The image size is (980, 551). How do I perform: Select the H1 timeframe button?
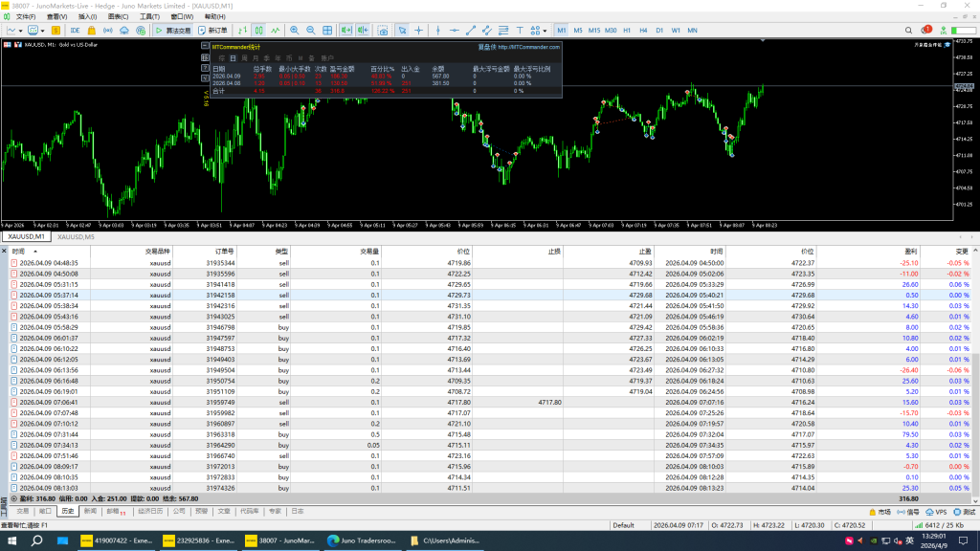(x=627, y=31)
